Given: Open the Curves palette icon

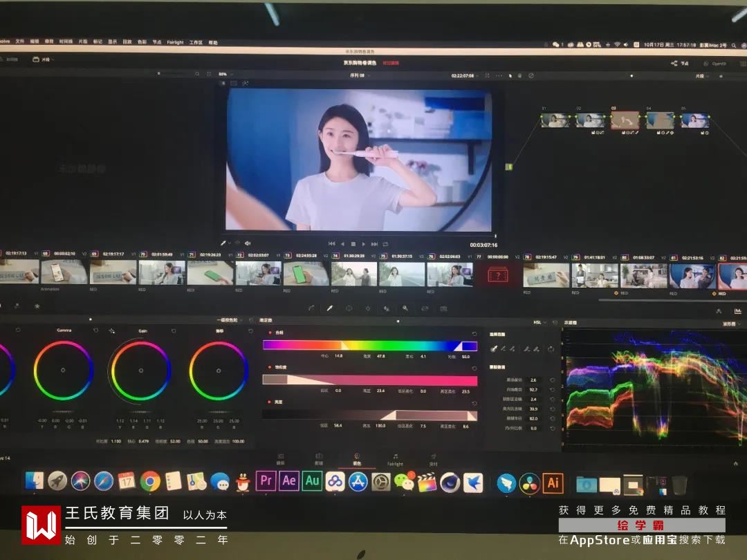Looking at the screenshot, I should coord(311,308).
